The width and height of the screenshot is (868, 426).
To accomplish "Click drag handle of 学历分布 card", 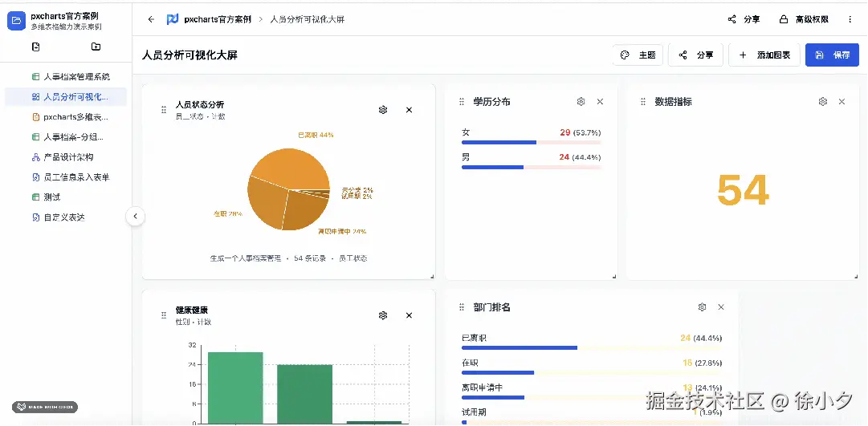I will click(462, 102).
